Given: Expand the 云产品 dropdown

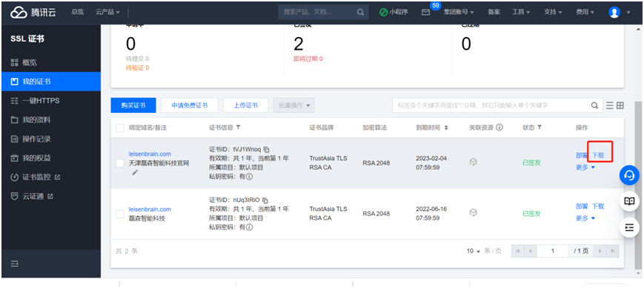Looking at the screenshot, I should tap(108, 13).
